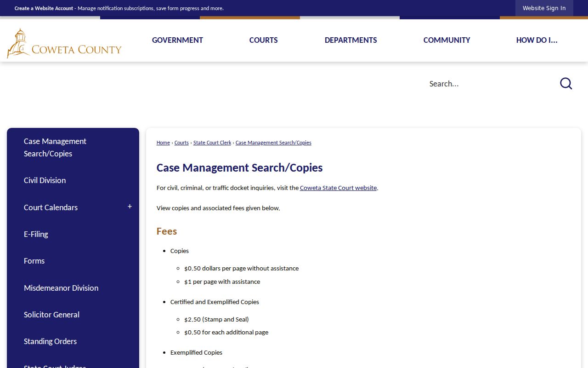Go to Courts breadcrumb link

[181, 143]
